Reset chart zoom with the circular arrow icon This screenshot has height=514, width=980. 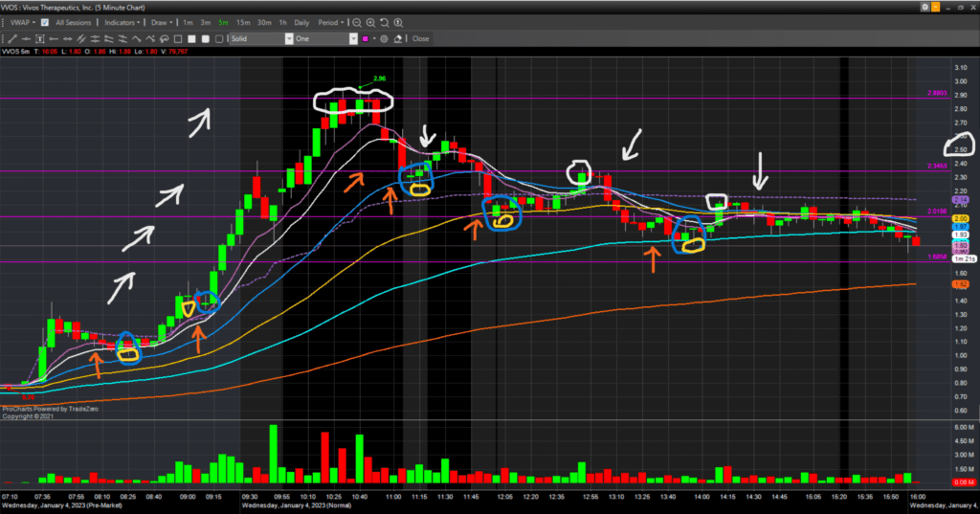(386, 21)
